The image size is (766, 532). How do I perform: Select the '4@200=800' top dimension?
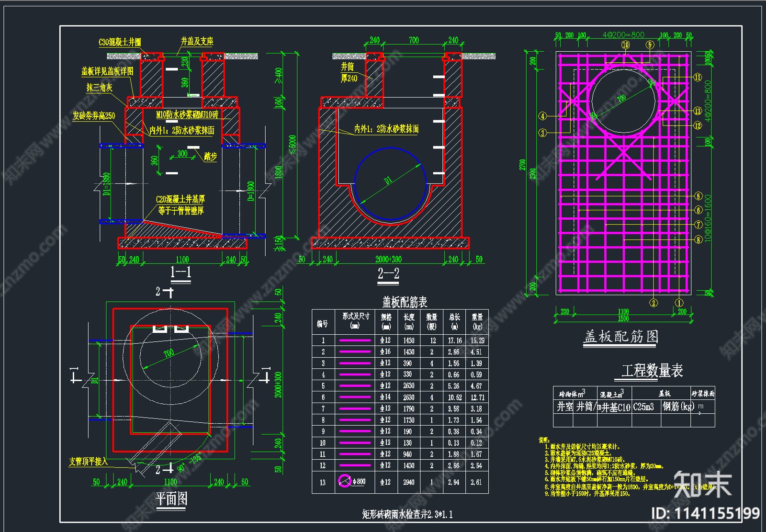pos(623,35)
